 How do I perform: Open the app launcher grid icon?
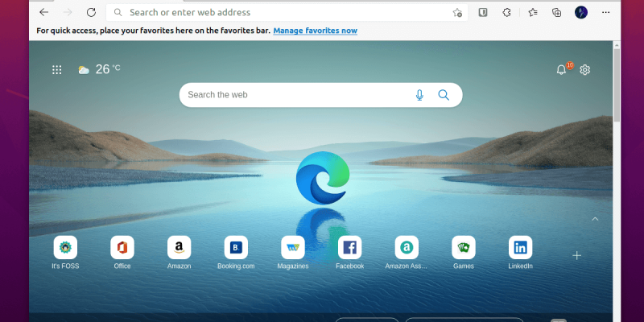56,70
